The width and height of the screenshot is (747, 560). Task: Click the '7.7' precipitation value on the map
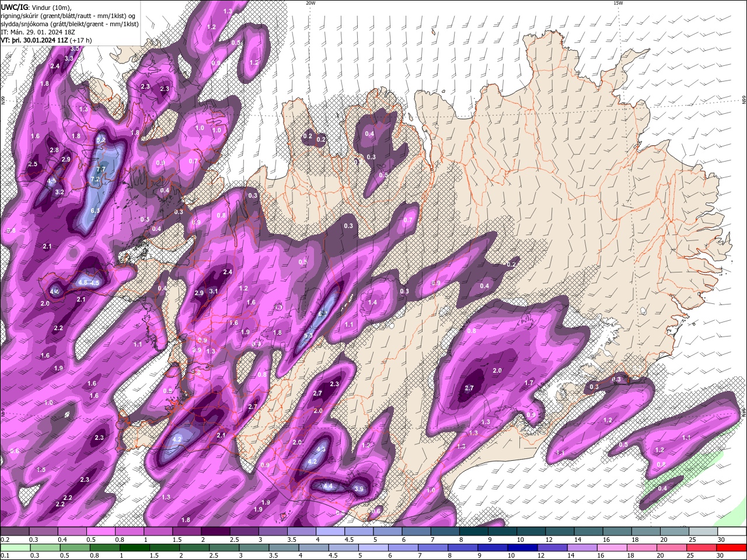click(100, 169)
